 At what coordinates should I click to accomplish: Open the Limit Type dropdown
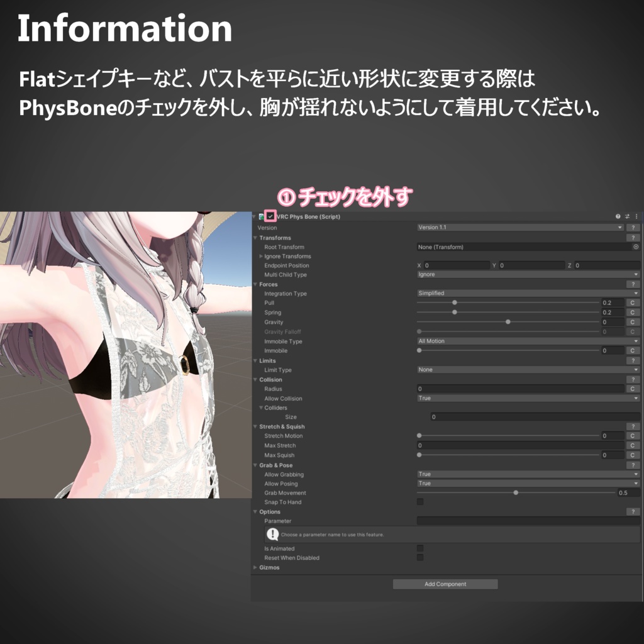[x=528, y=370]
